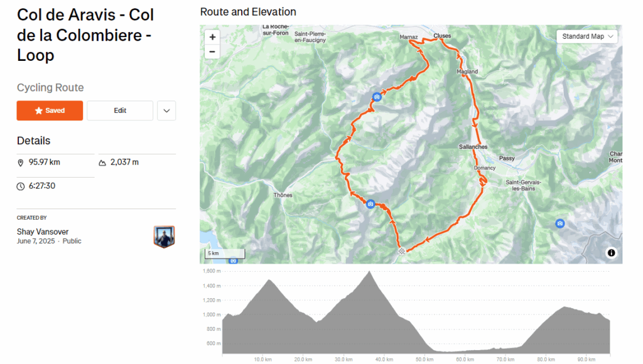
Task: Open photo marker near Col de la Colombiere
Action: [x=377, y=97]
